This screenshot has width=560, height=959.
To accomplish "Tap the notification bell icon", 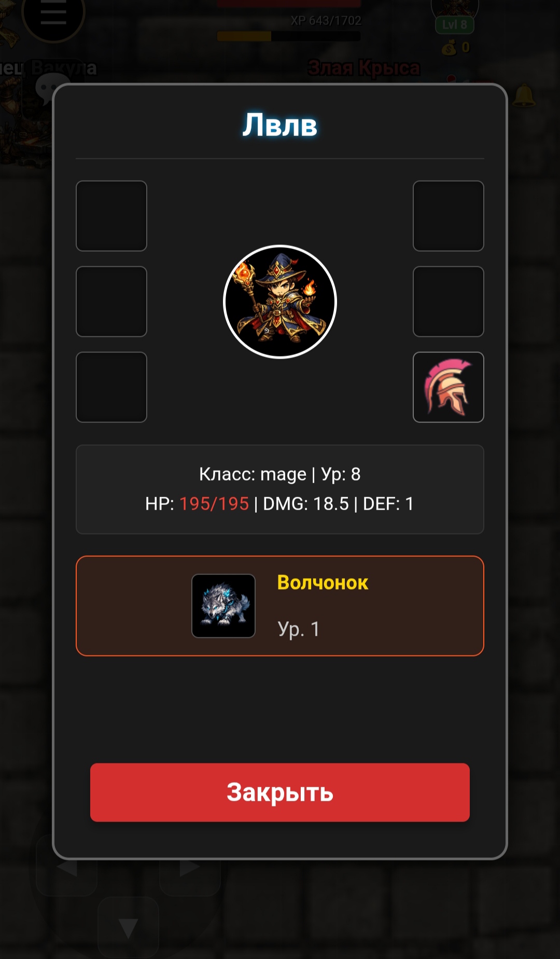I will (x=524, y=95).
